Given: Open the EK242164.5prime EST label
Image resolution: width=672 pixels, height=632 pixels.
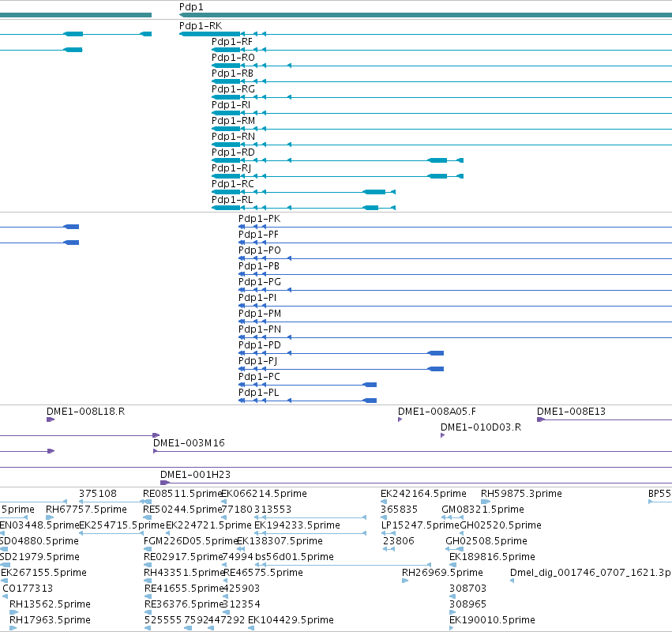Looking at the screenshot, I should coord(423,494).
